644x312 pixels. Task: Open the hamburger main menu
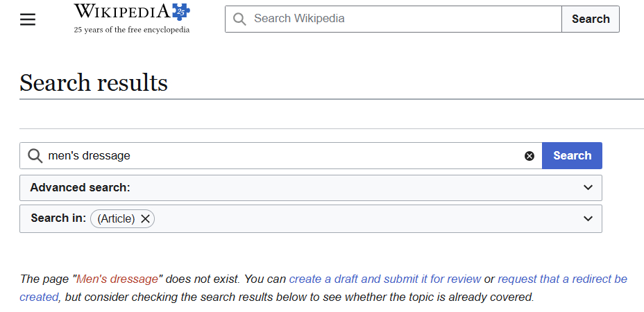pyautogui.click(x=28, y=19)
